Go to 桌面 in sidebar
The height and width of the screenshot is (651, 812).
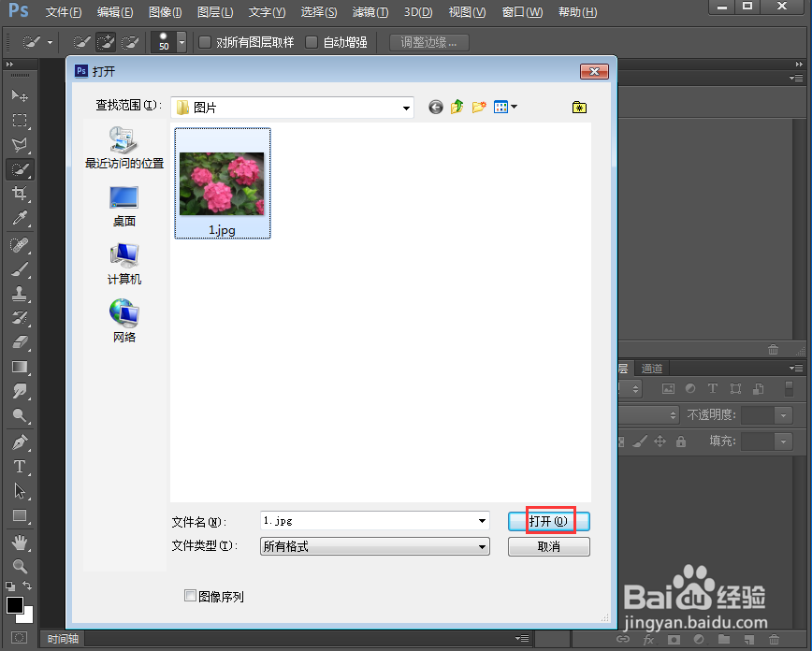(x=124, y=206)
